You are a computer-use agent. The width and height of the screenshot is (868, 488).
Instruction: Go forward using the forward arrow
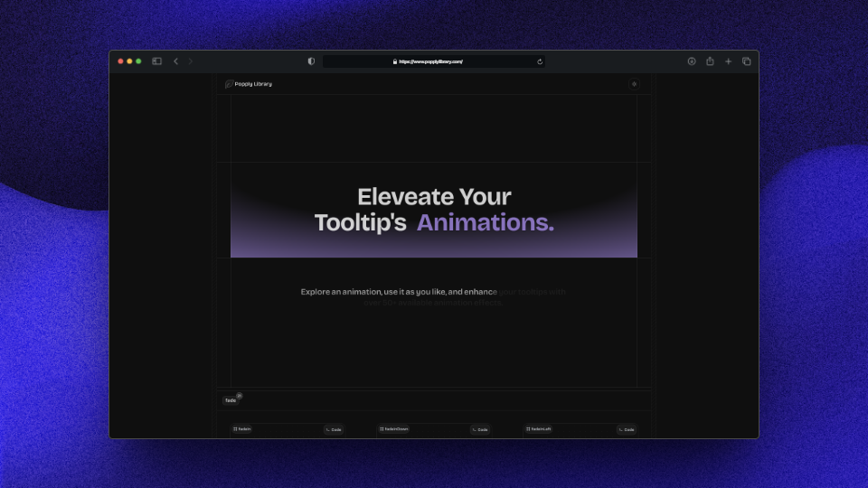point(191,61)
